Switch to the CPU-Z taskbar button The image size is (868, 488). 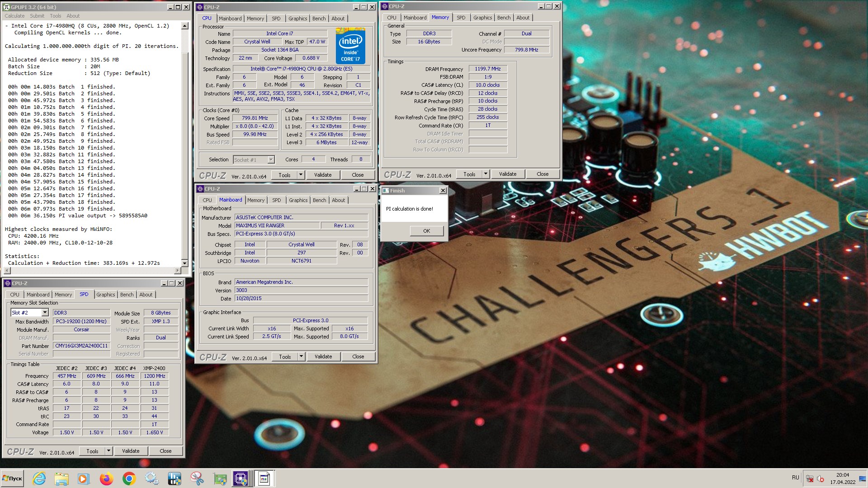coord(241,479)
